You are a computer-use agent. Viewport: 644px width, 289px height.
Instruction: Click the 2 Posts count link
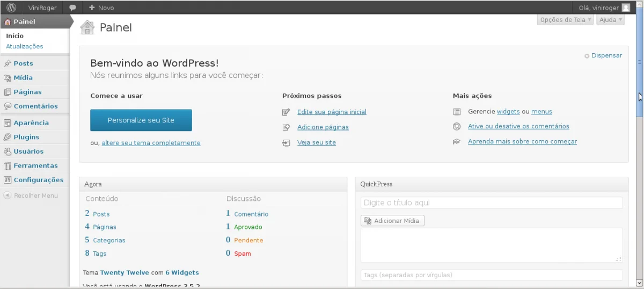tap(97, 214)
